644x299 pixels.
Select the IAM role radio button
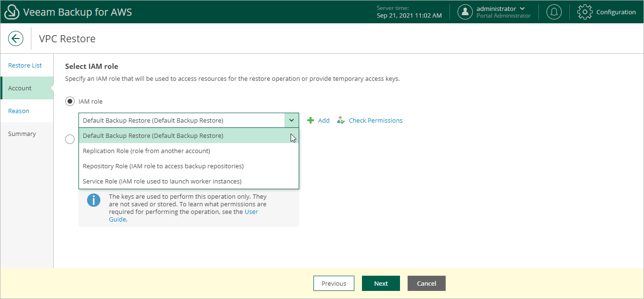[70, 101]
